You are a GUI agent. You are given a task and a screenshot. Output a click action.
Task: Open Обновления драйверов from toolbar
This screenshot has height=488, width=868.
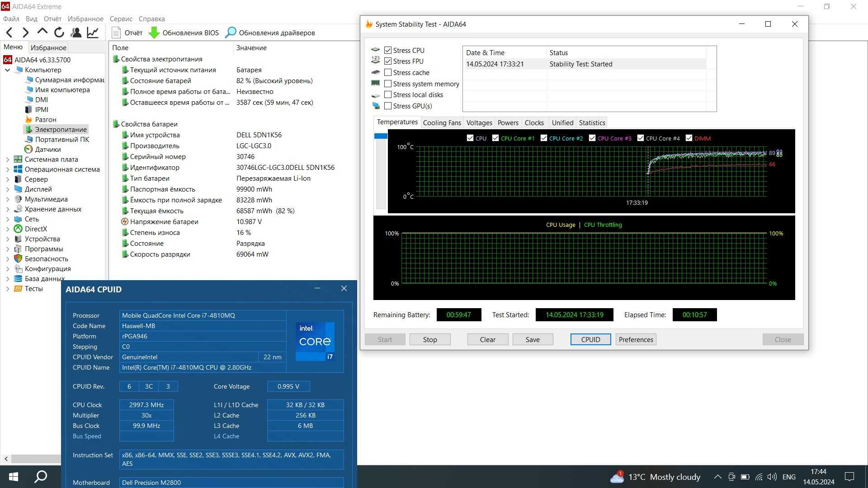pos(270,33)
